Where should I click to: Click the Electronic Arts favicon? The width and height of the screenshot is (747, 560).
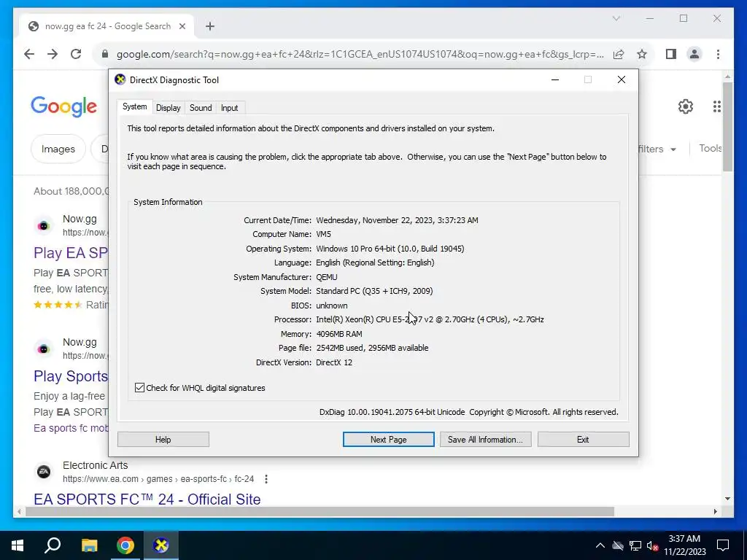[43, 472]
